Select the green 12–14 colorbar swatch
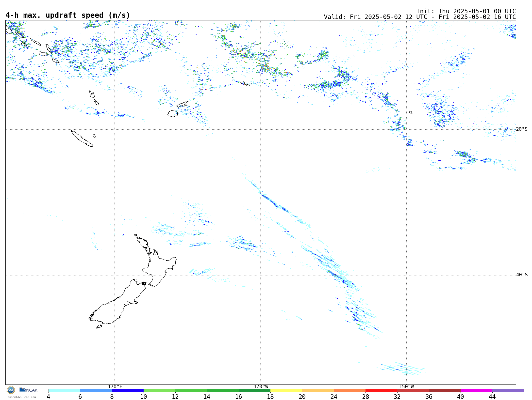 tap(191, 391)
